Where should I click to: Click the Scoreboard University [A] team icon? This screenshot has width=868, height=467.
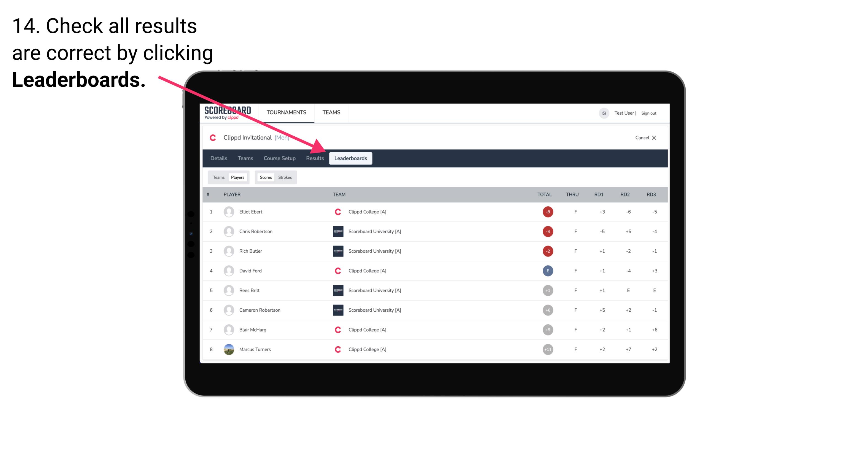click(x=337, y=231)
